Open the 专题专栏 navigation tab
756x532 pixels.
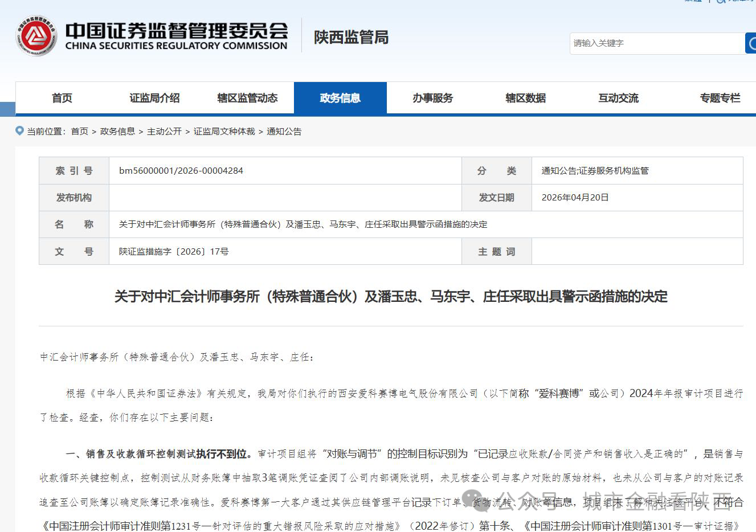720,98
